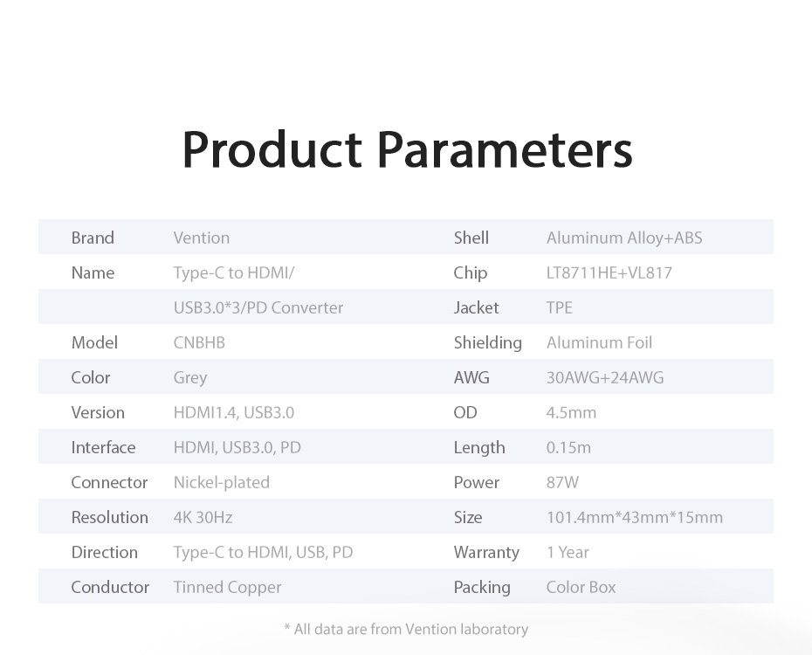Click the "Type-C to HDMI/" name text
The image size is (812, 655).
coord(234,272)
